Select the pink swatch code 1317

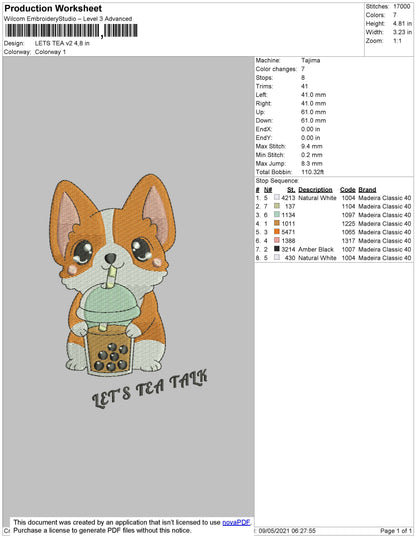[x=277, y=241]
